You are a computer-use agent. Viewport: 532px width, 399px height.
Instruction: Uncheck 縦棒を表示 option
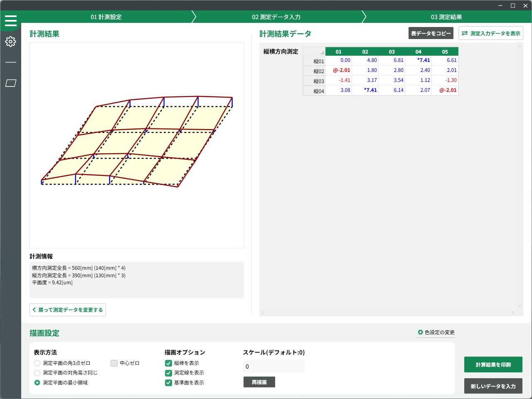[x=168, y=363]
